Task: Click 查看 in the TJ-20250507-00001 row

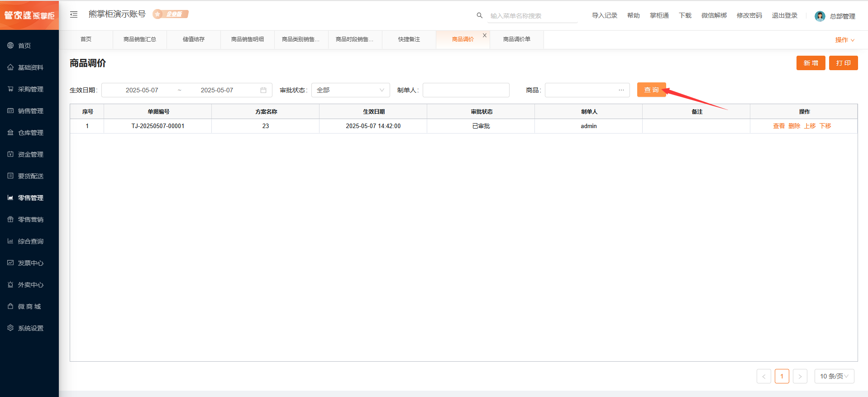Action: coord(779,126)
